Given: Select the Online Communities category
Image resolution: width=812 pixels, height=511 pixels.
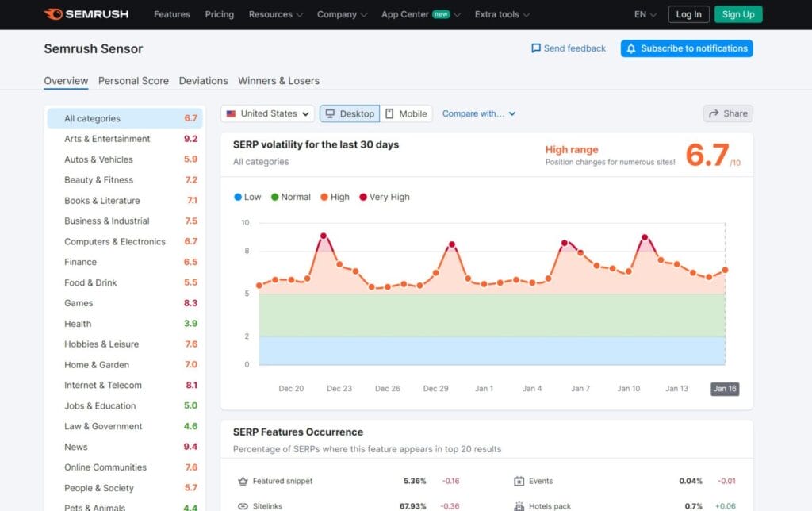Looking at the screenshot, I should [x=124, y=467].
